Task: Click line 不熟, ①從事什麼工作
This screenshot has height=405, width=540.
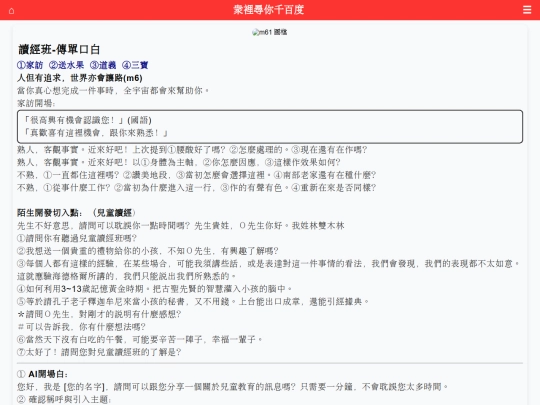Action: tap(197, 188)
